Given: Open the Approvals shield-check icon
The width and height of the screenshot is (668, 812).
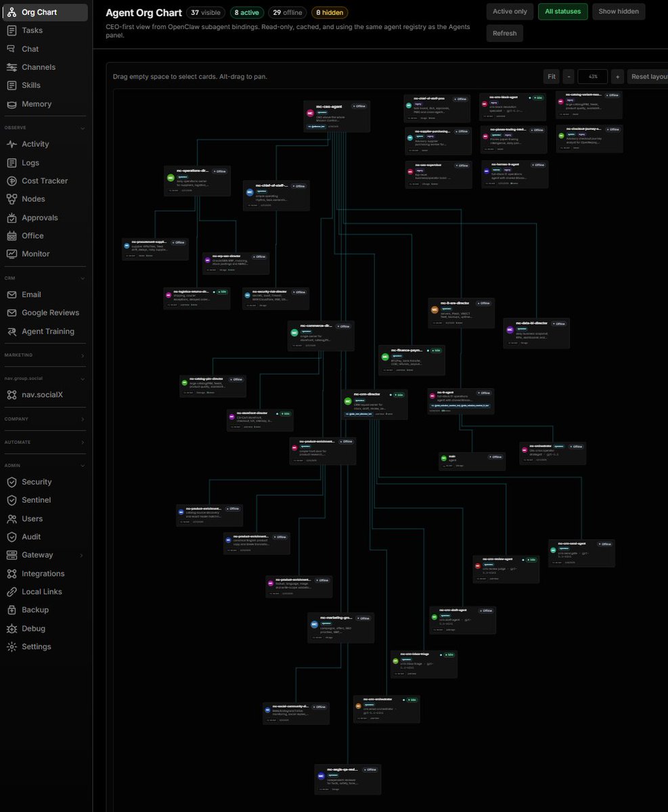Looking at the screenshot, I should 12,218.
